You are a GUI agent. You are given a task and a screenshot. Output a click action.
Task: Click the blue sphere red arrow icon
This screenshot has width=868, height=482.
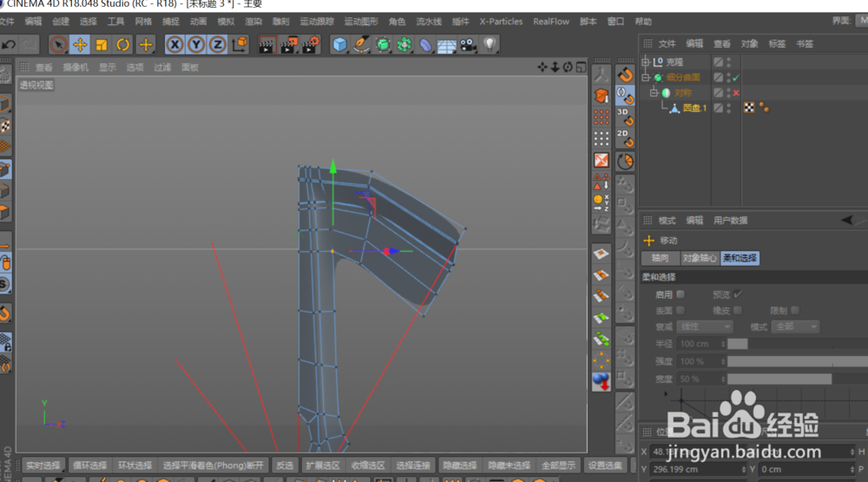pos(602,382)
